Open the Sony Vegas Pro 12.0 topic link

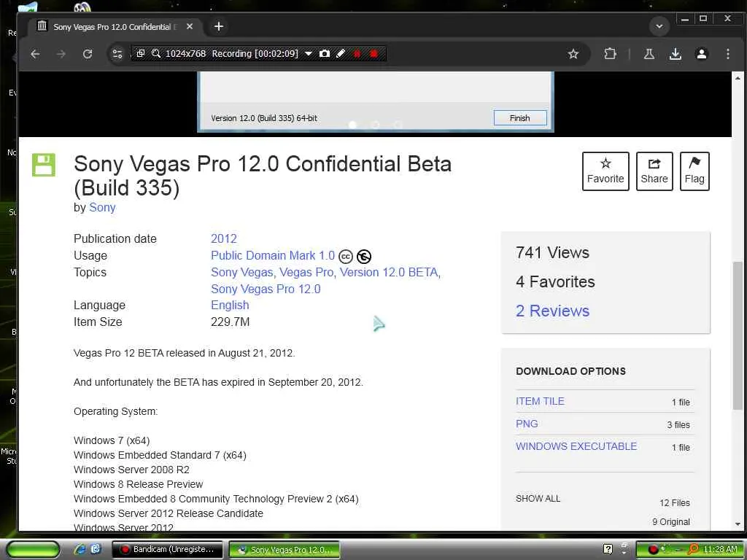point(266,289)
